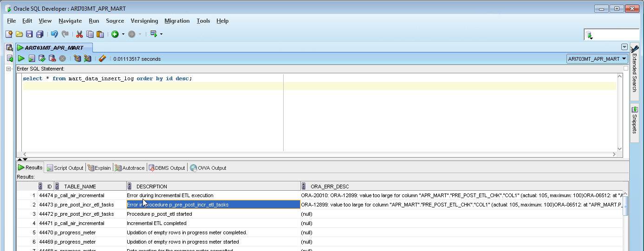Select the ARI703MT_APR_MART worksheet tab
This screenshot has width=644, height=251.
point(54,47)
